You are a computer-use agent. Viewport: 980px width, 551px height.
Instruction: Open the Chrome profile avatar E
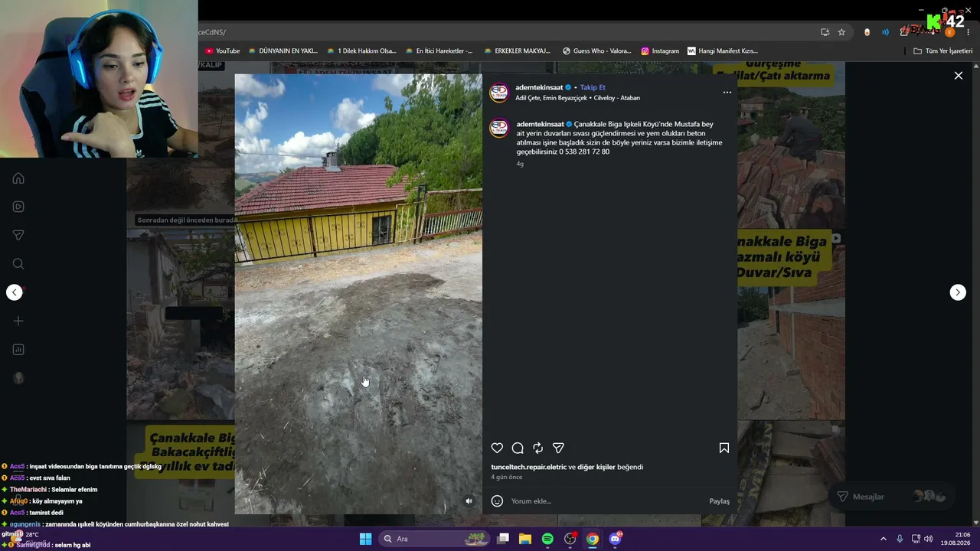pyautogui.click(x=950, y=32)
